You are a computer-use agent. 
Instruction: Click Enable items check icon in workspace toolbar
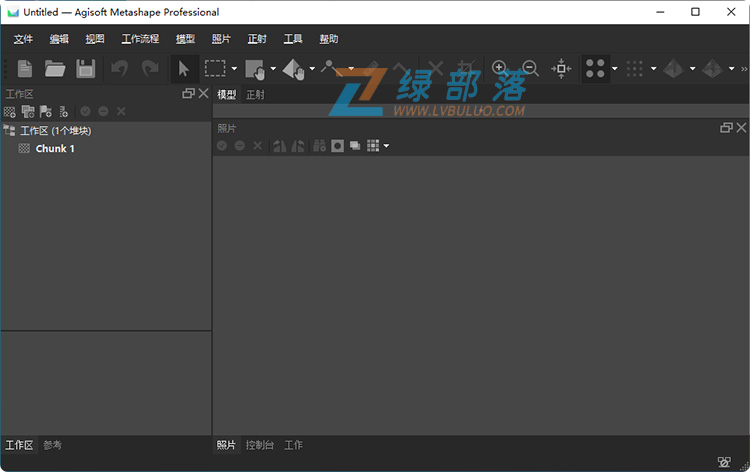(x=86, y=111)
